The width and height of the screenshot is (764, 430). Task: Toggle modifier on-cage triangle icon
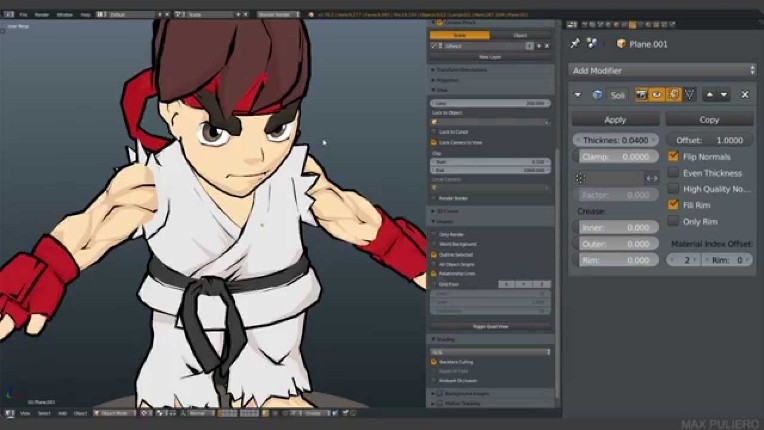coord(689,95)
